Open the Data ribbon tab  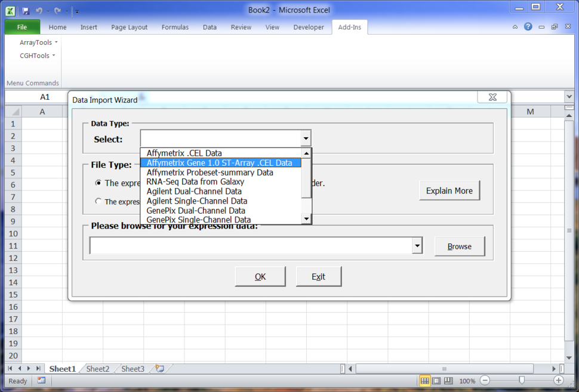[210, 27]
